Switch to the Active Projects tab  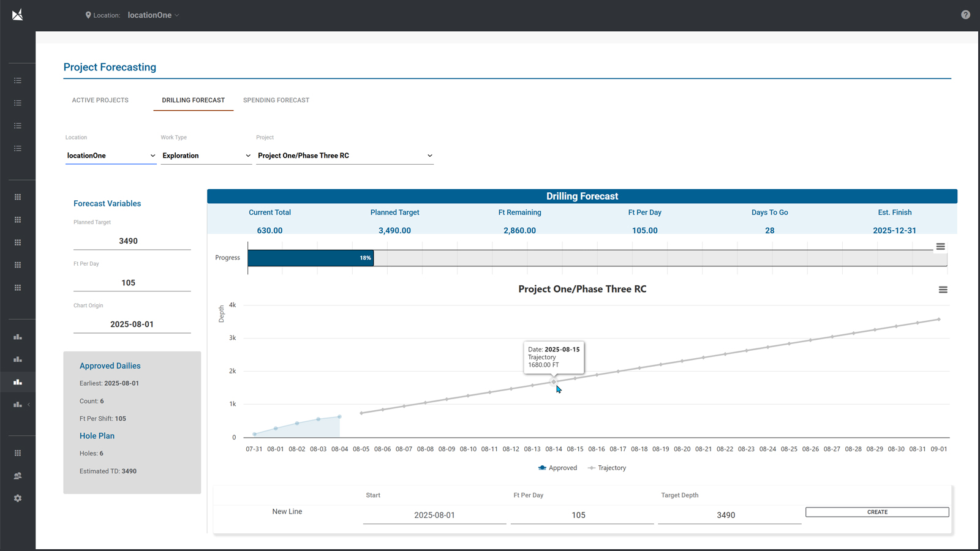pos(100,100)
